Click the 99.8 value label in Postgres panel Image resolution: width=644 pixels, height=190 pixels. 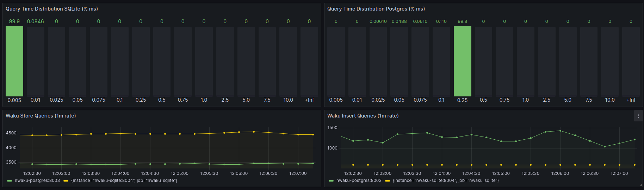[x=462, y=21]
